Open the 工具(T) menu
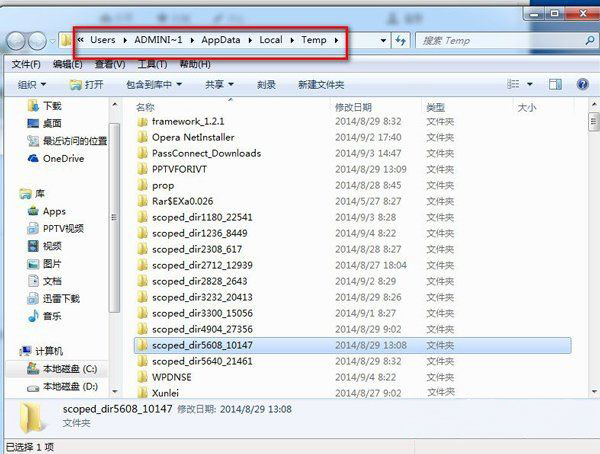600x454 pixels. pyautogui.click(x=152, y=64)
